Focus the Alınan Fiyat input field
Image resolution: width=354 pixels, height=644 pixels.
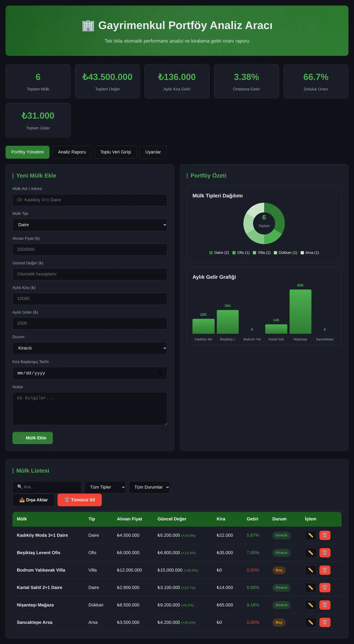pos(90,250)
